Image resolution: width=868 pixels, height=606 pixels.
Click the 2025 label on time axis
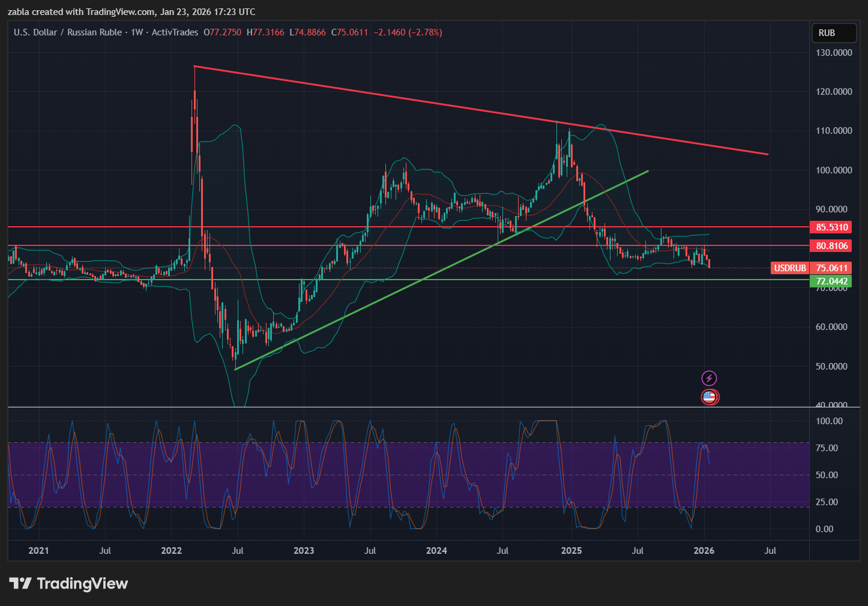pos(571,550)
